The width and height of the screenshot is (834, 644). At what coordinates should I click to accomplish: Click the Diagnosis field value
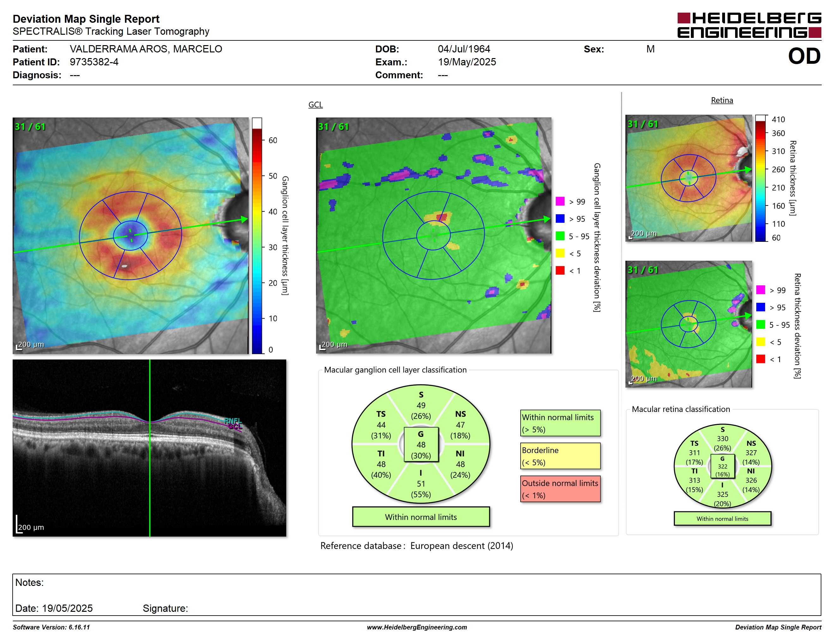click(x=75, y=75)
